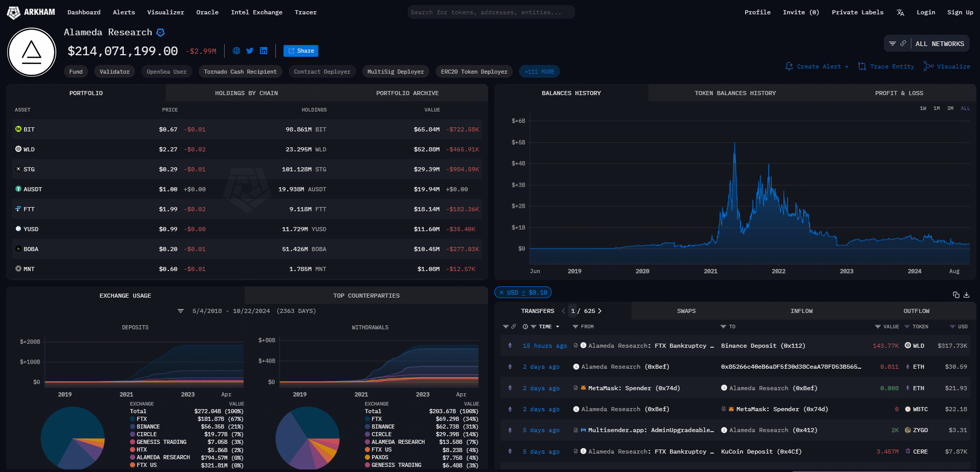980x472 pixels.
Task: Click the language translate icon
Action: pos(900,12)
